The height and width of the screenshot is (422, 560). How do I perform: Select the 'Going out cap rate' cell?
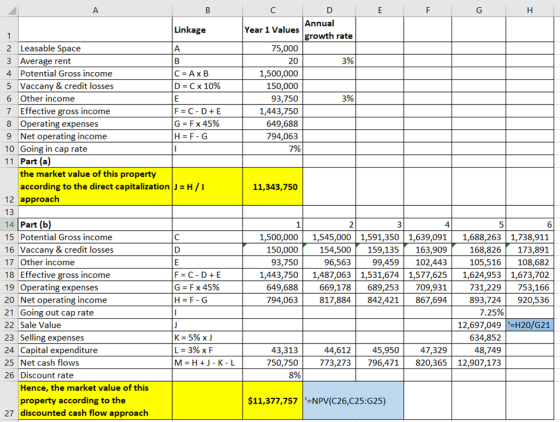95,312
